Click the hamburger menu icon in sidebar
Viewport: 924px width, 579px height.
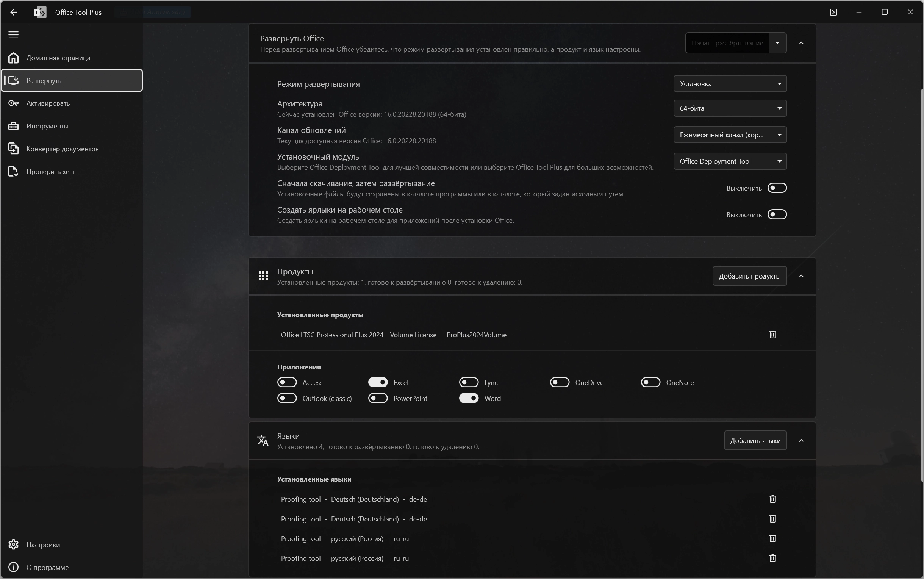(13, 35)
